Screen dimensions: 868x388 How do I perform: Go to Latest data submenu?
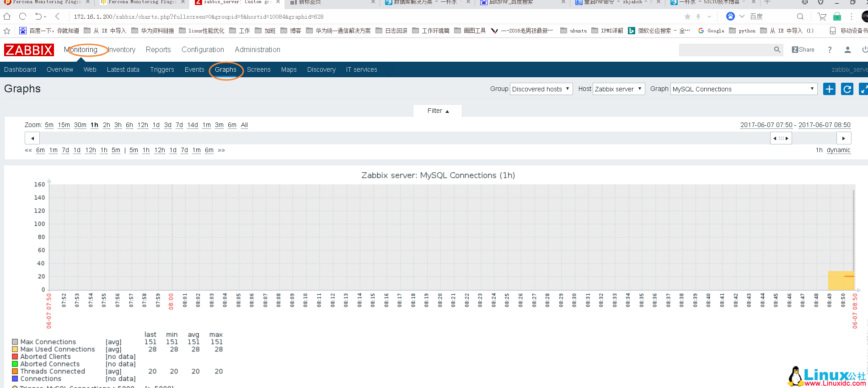click(x=123, y=69)
